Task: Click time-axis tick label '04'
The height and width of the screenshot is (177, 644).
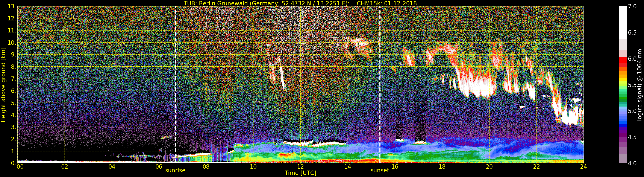Action: pos(112,166)
